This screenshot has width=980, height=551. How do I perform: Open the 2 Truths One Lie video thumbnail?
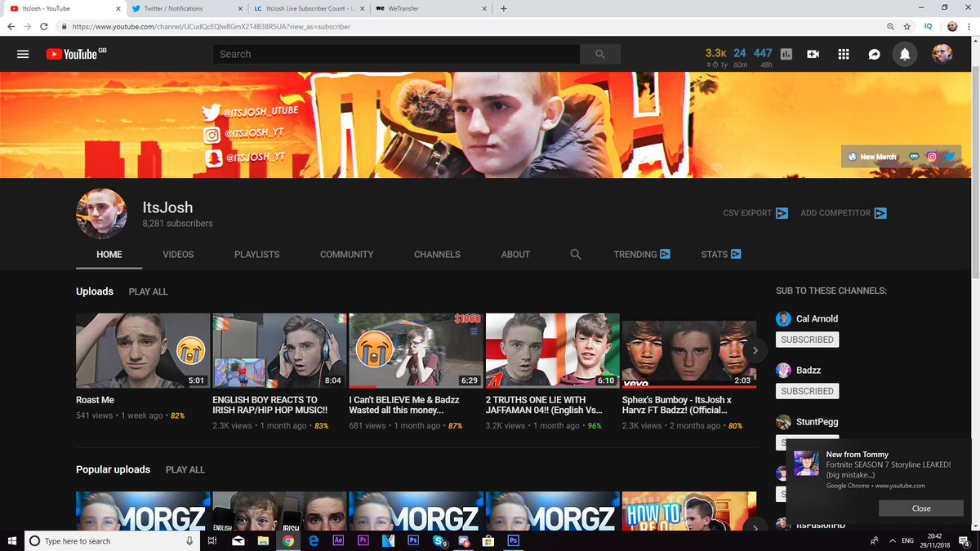tap(553, 350)
